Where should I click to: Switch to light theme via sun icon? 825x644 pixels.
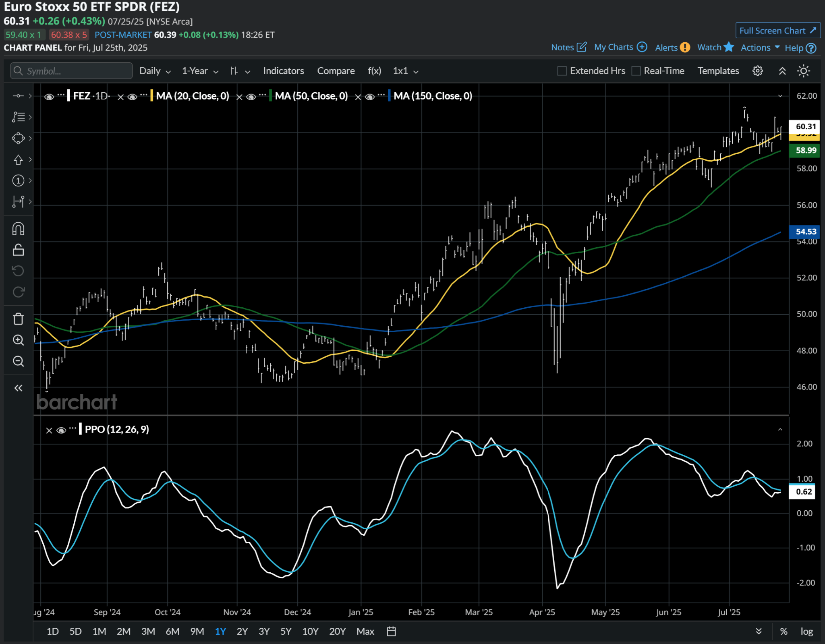(803, 71)
